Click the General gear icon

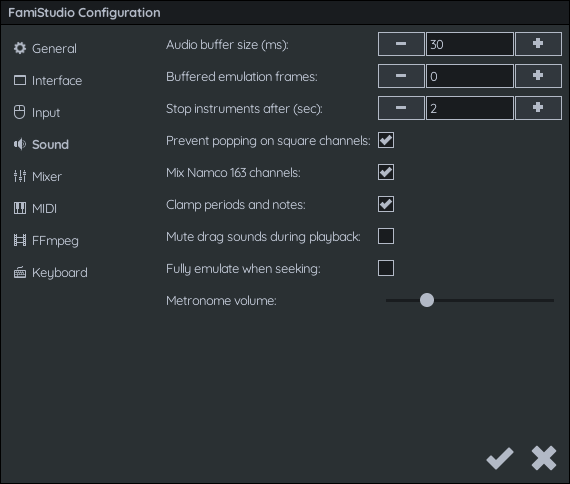(20, 48)
